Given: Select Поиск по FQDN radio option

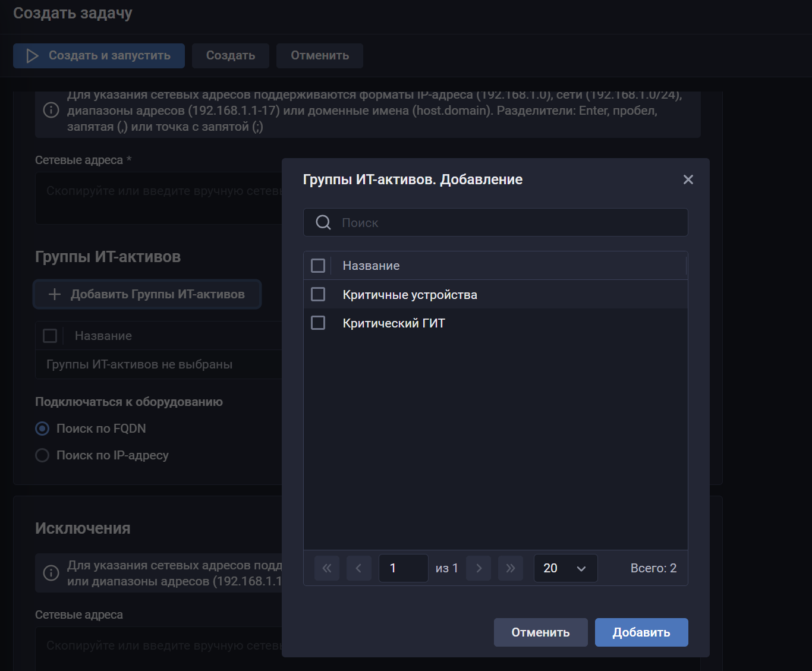Looking at the screenshot, I should coord(42,429).
